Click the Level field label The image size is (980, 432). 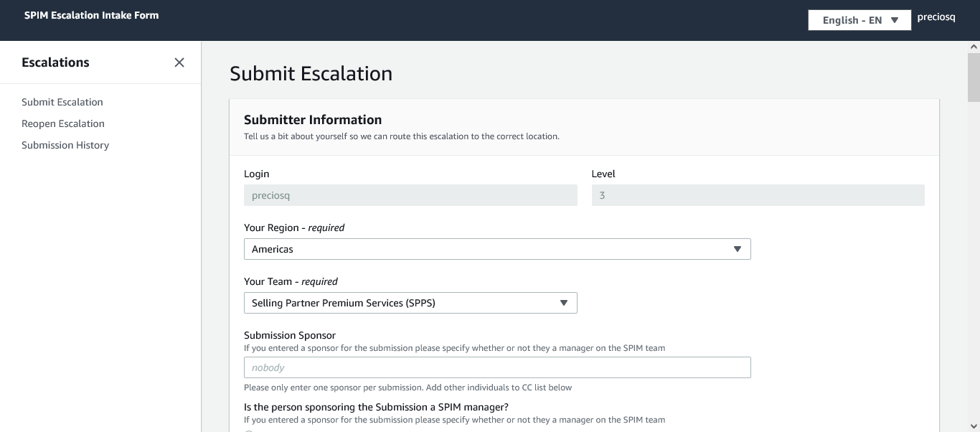point(603,174)
